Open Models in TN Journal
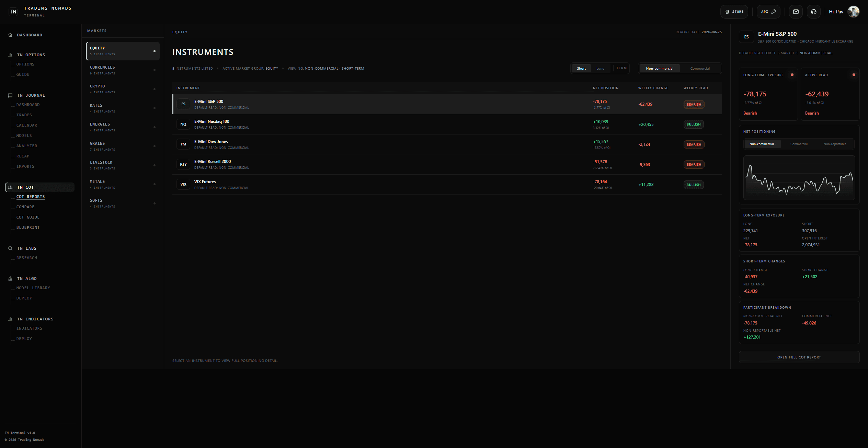This screenshot has height=448, width=868. click(24, 135)
